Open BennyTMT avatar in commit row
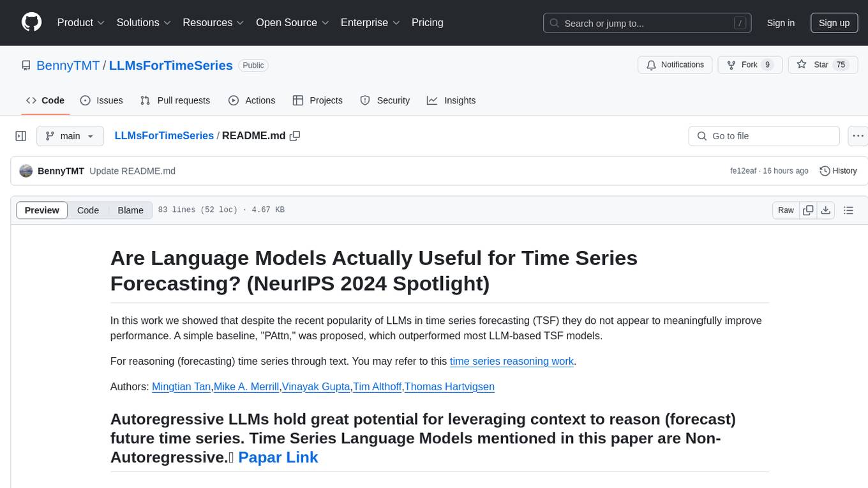The image size is (868, 488). 26,171
